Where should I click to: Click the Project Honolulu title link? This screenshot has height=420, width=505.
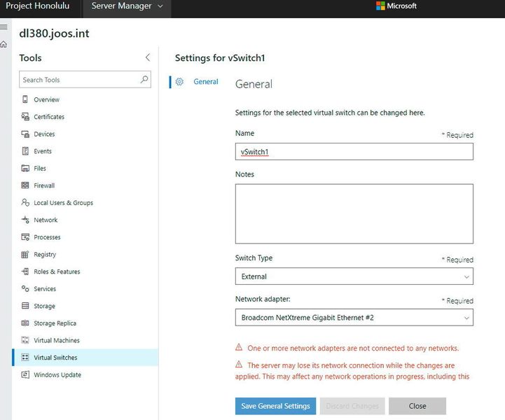[x=37, y=6]
